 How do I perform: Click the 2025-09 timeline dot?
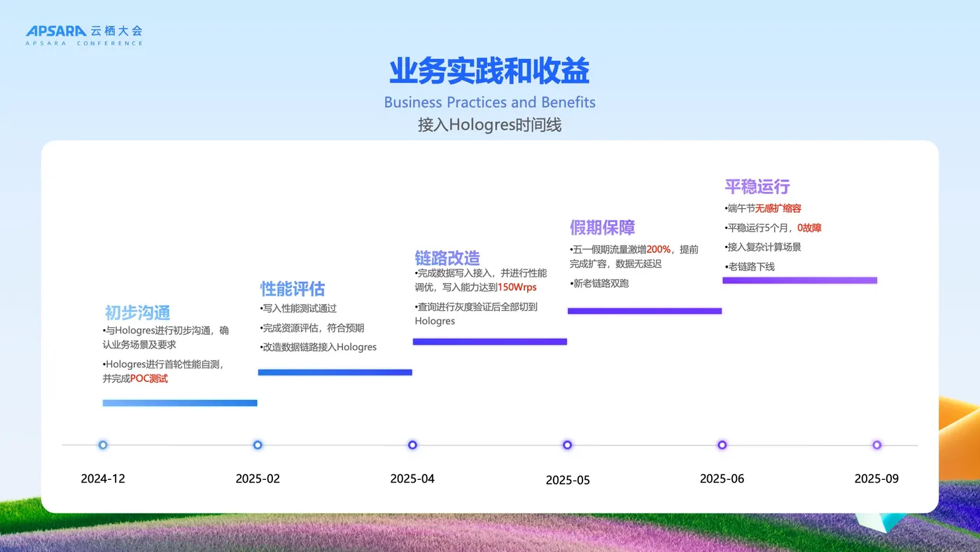[876, 445]
